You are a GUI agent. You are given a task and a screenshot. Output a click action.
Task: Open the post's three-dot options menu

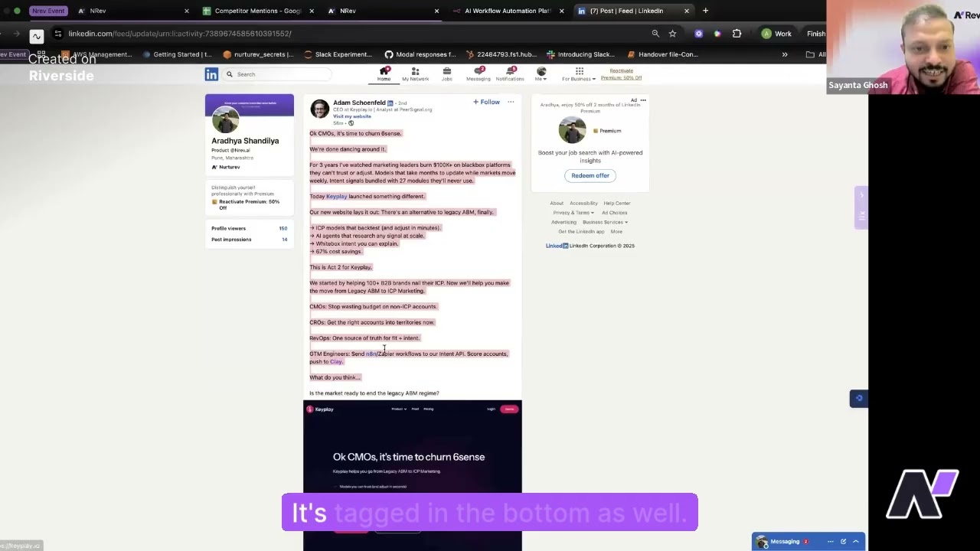tap(511, 102)
